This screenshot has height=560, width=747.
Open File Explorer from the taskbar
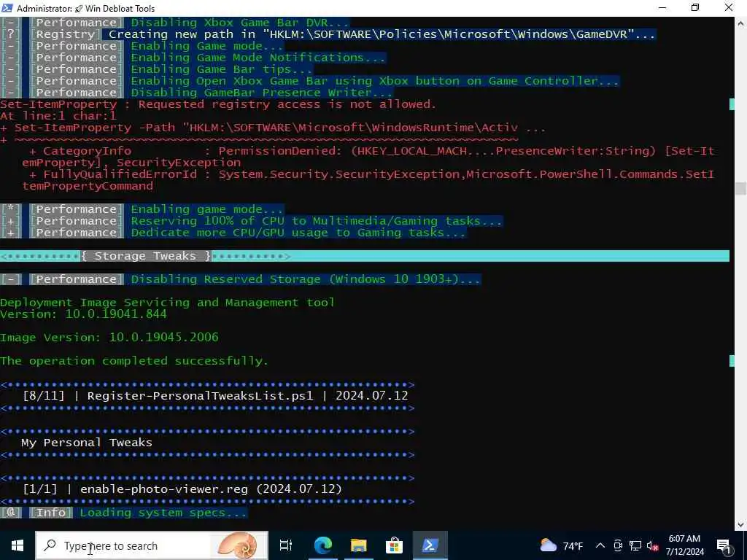(358, 545)
